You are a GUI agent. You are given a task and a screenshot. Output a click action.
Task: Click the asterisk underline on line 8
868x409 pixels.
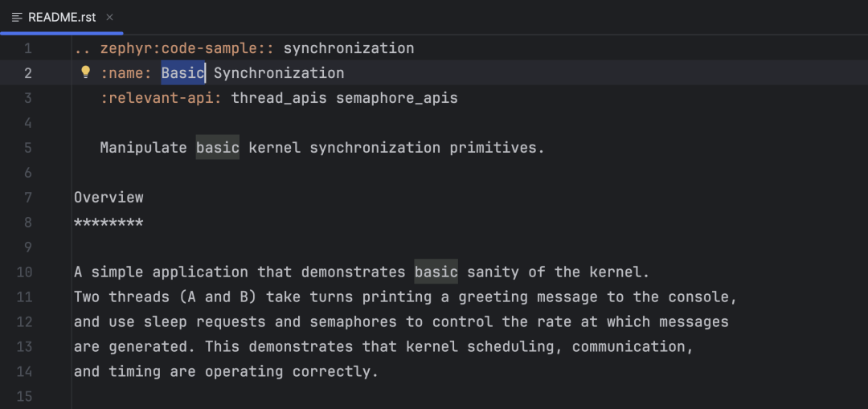(x=108, y=223)
